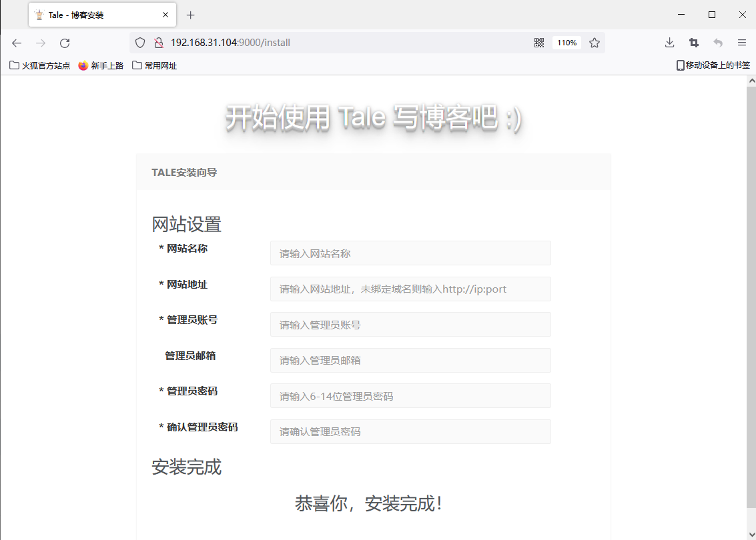The height and width of the screenshot is (540, 756).
Task: Open the 新手上路 bookmark
Action: tap(101, 65)
